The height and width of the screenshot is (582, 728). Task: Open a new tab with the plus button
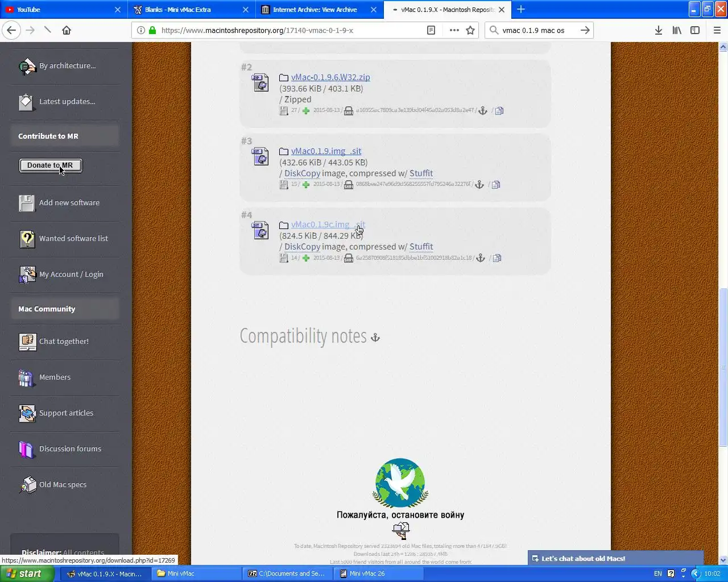pos(521,9)
